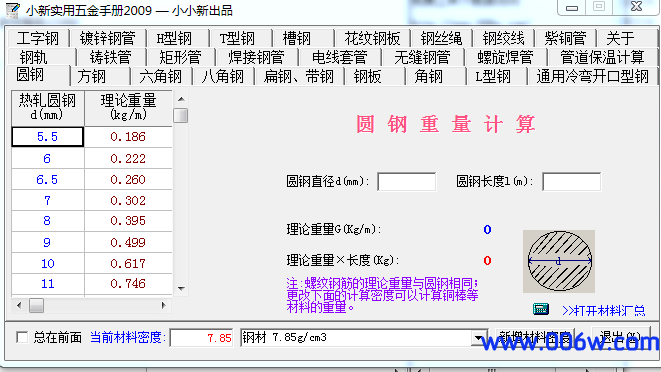Viewport: 661px width, 372px height.
Task: Switch to the 矩形管 tab
Action: click(180, 57)
